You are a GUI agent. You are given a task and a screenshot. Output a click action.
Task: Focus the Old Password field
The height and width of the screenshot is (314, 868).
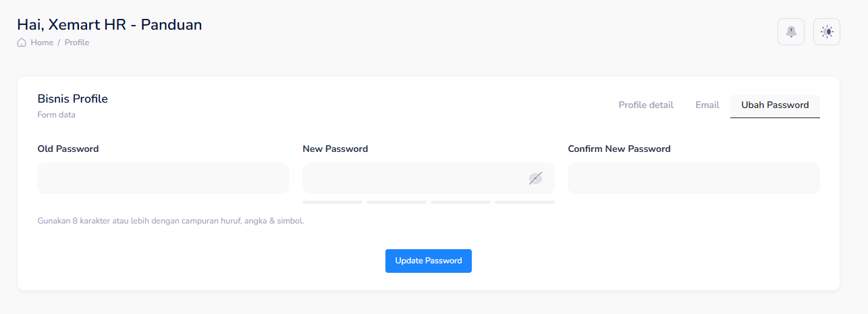[163, 178]
